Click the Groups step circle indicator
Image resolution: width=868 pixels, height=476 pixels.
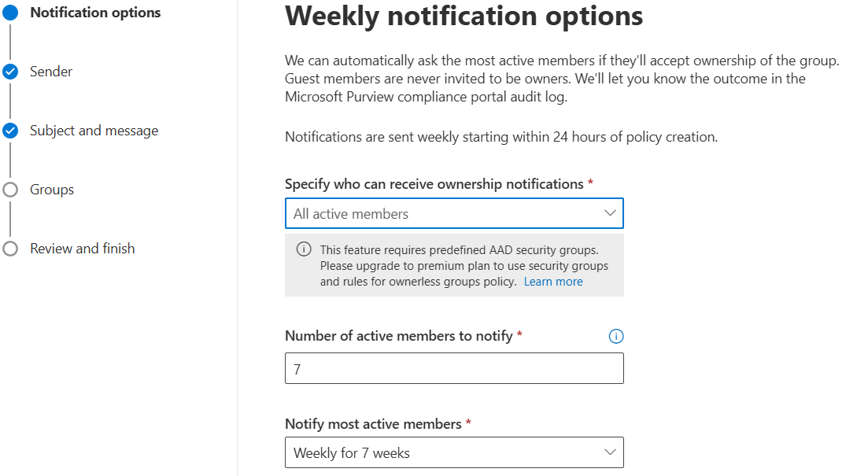[x=10, y=190]
